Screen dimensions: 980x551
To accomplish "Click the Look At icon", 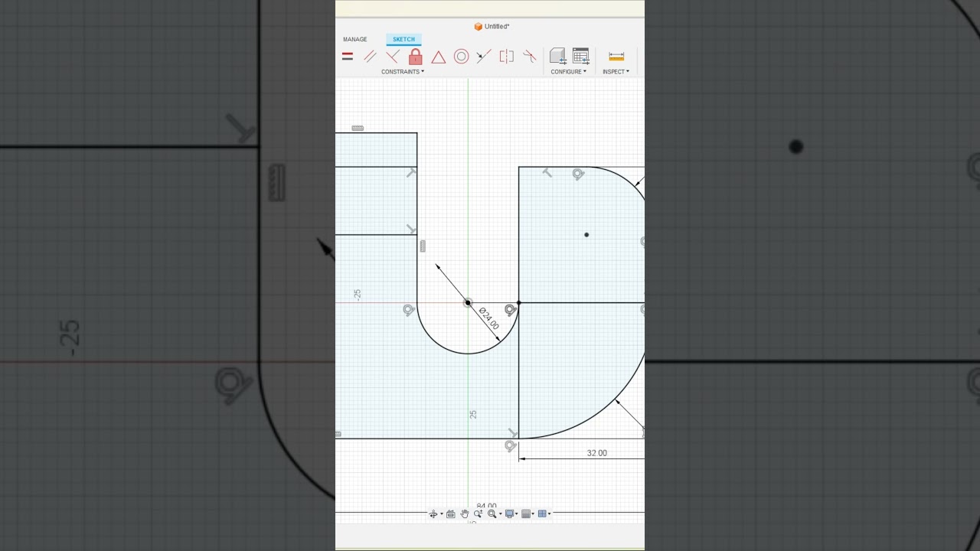I will coord(451,514).
